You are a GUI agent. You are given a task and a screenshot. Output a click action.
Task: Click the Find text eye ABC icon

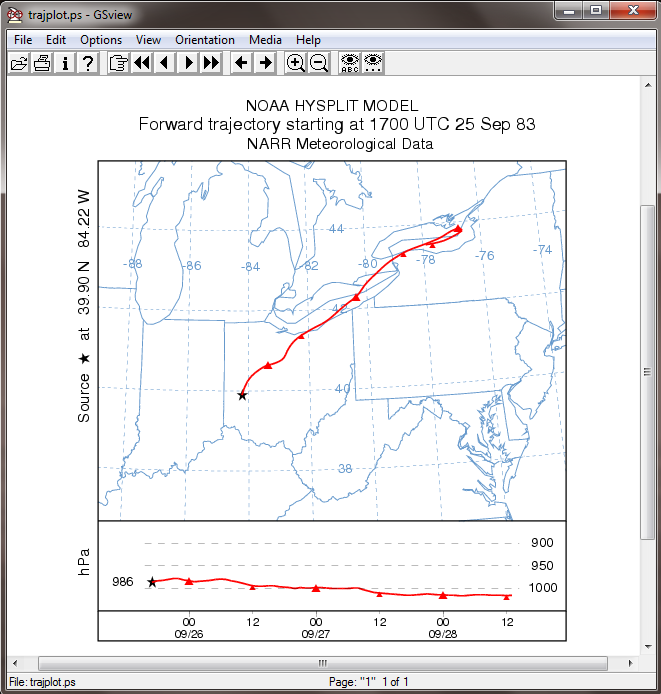coord(350,63)
